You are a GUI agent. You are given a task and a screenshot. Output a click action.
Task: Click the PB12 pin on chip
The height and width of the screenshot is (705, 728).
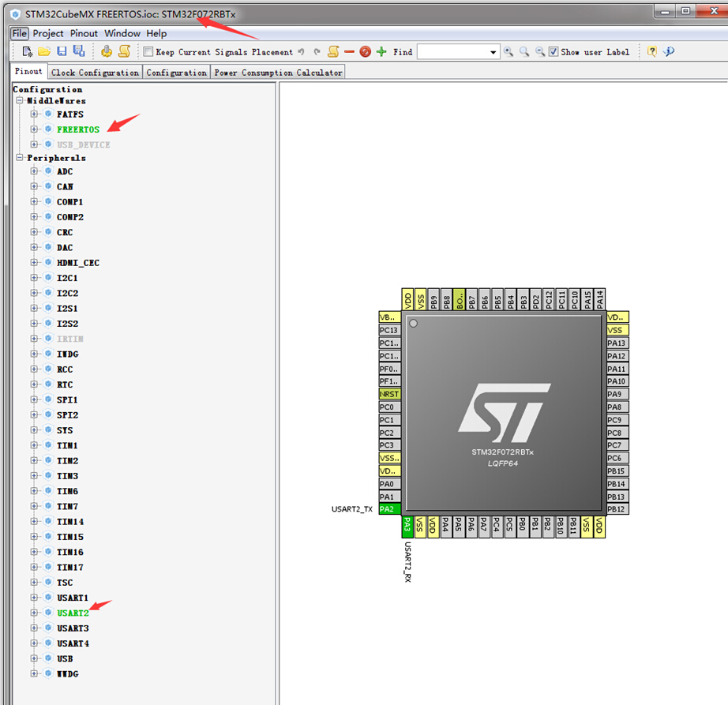coord(617,509)
